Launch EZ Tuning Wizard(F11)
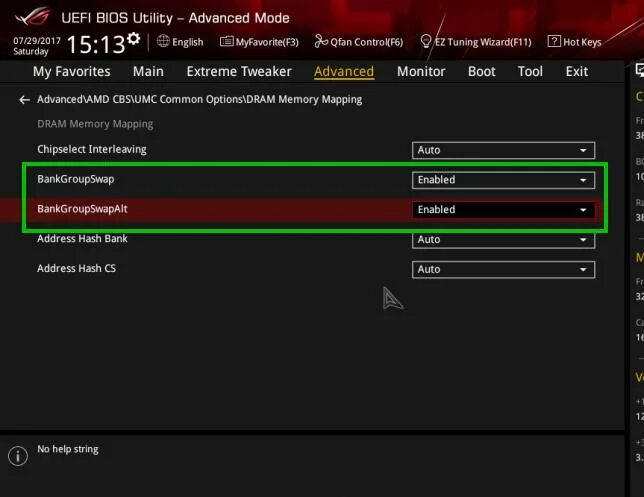Image resolution: width=644 pixels, height=497 pixels. (476, 42)
